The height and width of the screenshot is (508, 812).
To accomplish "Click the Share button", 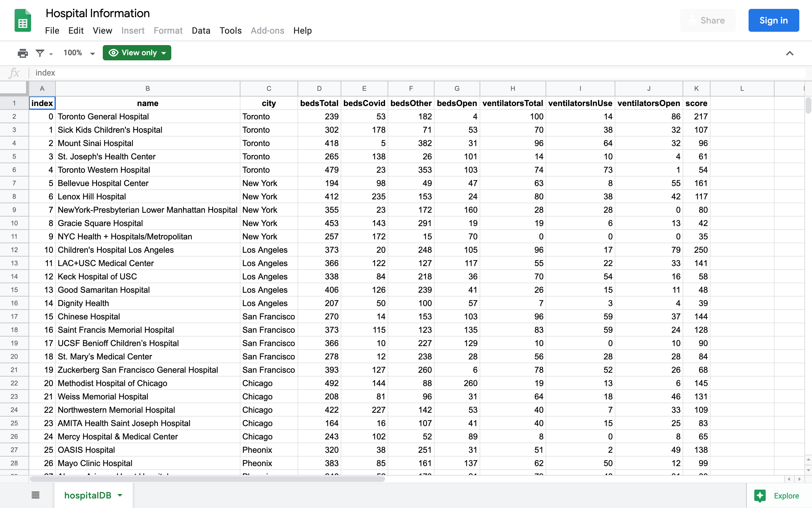I will coord(708,21).
